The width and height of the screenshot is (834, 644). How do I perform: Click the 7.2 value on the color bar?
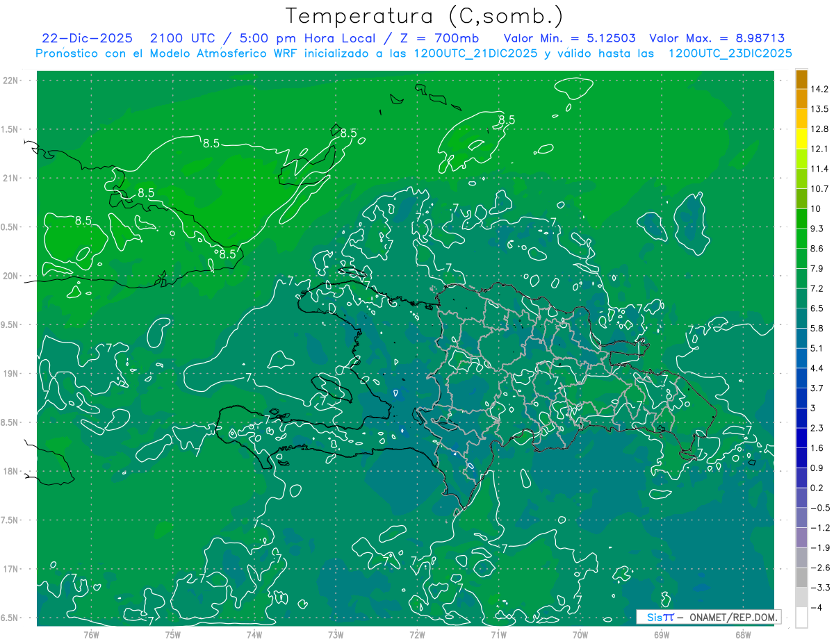click(x=817, y=288)
